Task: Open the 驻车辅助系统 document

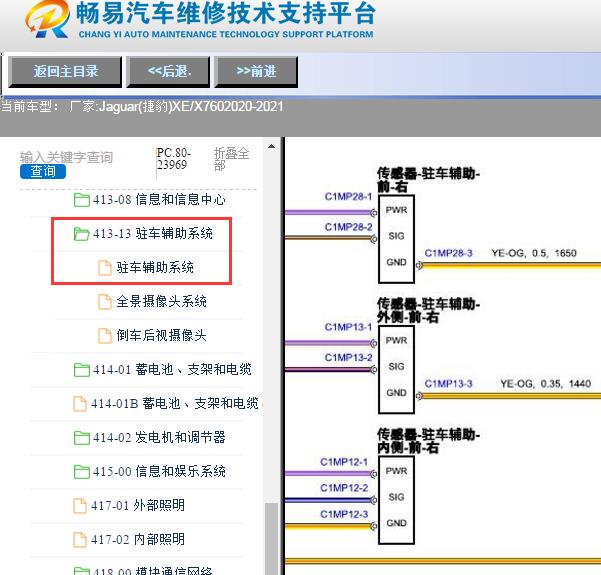Action: click(155, 267)
